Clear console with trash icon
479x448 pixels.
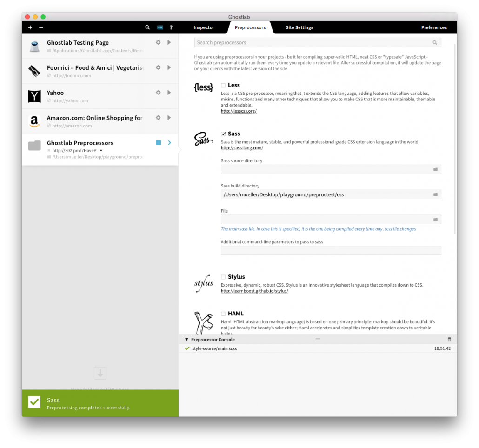pyautogui.click(x=449, y=340)
